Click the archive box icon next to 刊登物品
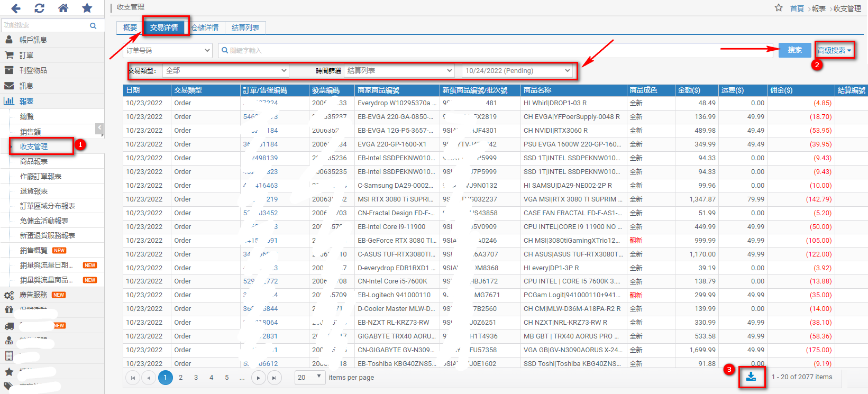The image size is (868, 394). [x=9, y=70]
